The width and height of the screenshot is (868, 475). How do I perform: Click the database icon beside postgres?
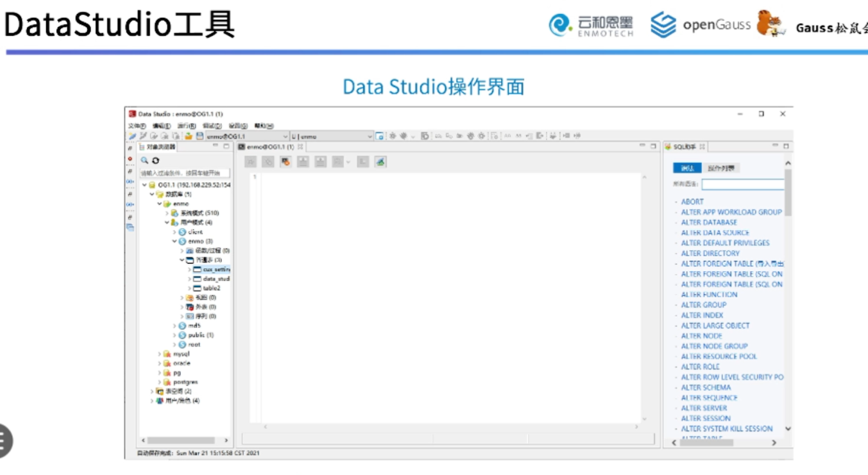click(x=167, y=382)
